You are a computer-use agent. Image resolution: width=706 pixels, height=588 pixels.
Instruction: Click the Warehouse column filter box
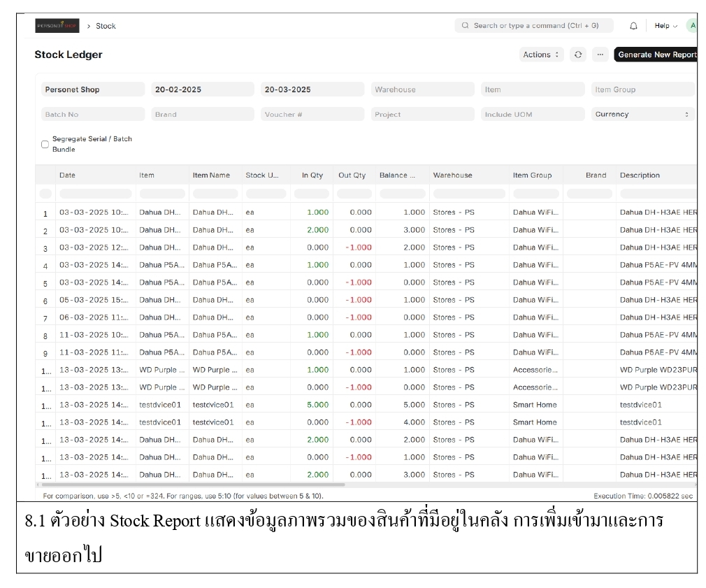coord(469,194)
